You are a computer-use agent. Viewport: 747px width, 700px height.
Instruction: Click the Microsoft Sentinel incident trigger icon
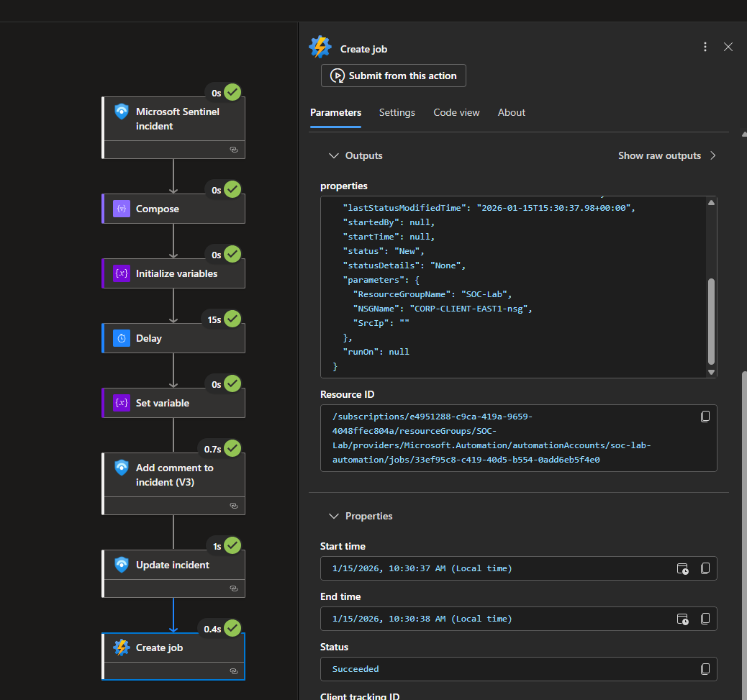coord(122,112)
